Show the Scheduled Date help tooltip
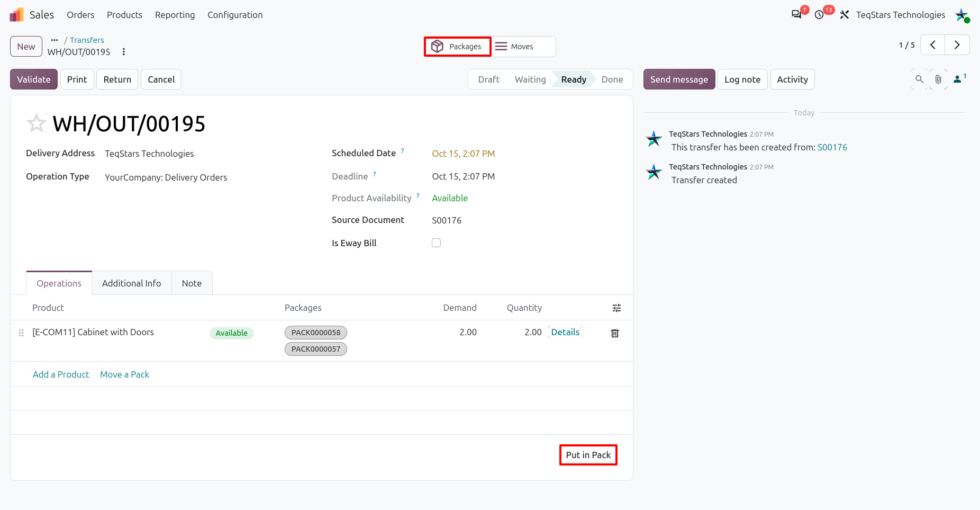The width and height of the screenshot is (980, 510). pos(402,151)
